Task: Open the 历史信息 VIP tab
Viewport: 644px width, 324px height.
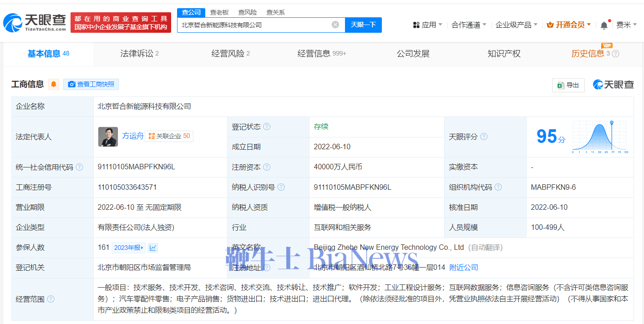Action: point(591,54)
